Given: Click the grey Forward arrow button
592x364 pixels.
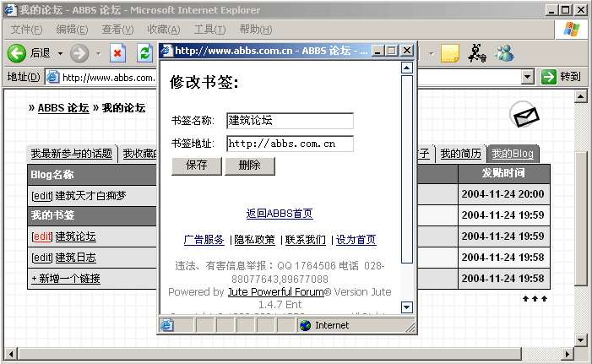Looking at the screenshot, I should pos(79,53).
